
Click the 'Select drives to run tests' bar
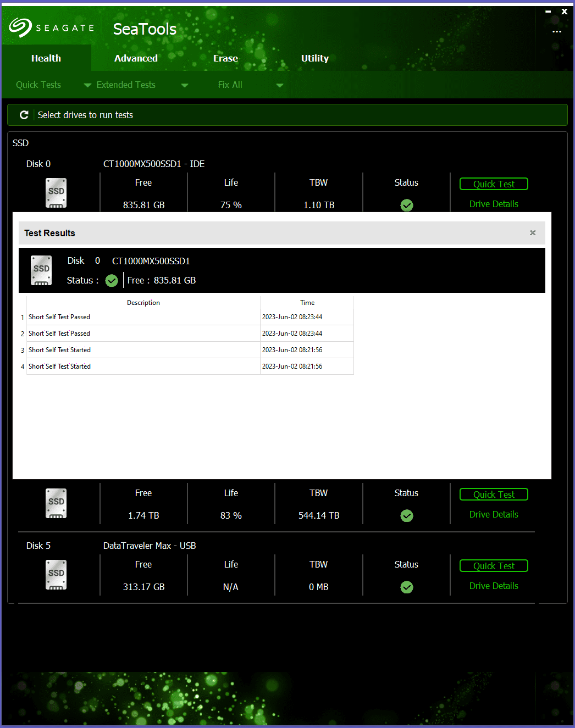(287, 115)
